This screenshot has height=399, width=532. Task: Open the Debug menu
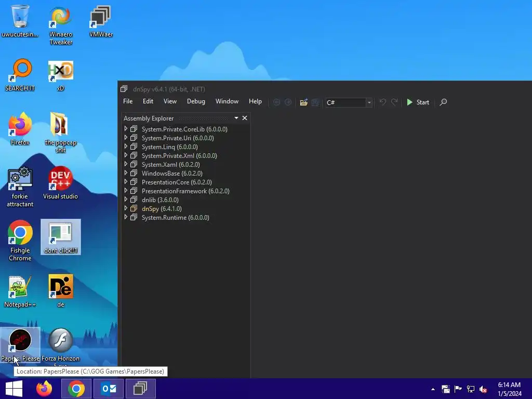pos(196,101)
